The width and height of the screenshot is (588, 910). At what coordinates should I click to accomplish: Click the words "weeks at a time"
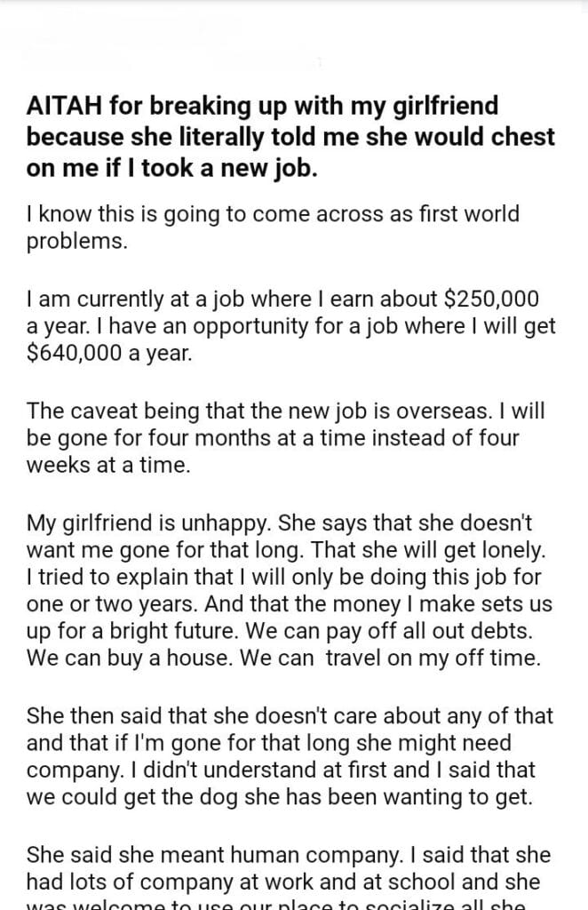click(108, 466)
